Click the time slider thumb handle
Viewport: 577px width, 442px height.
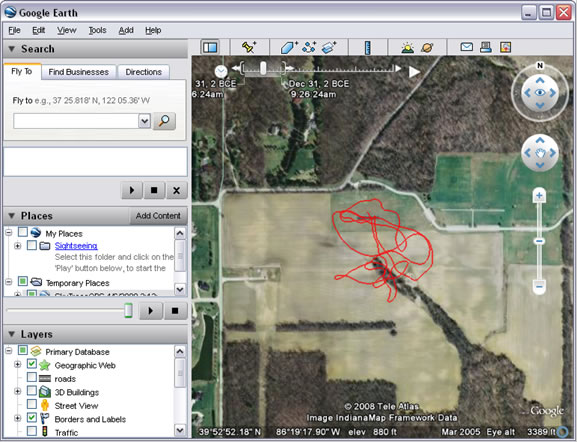263,68
